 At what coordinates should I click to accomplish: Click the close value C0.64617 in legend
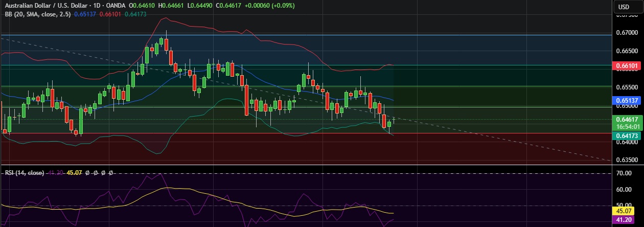229,6
